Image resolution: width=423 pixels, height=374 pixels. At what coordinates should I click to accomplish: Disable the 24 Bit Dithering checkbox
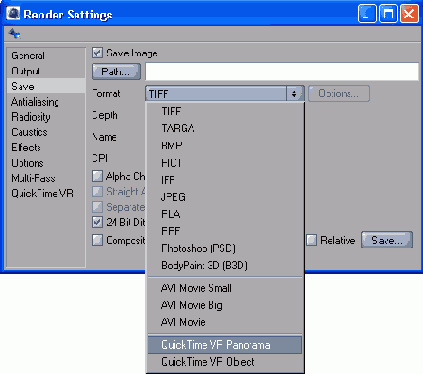[x=97, y=222]
